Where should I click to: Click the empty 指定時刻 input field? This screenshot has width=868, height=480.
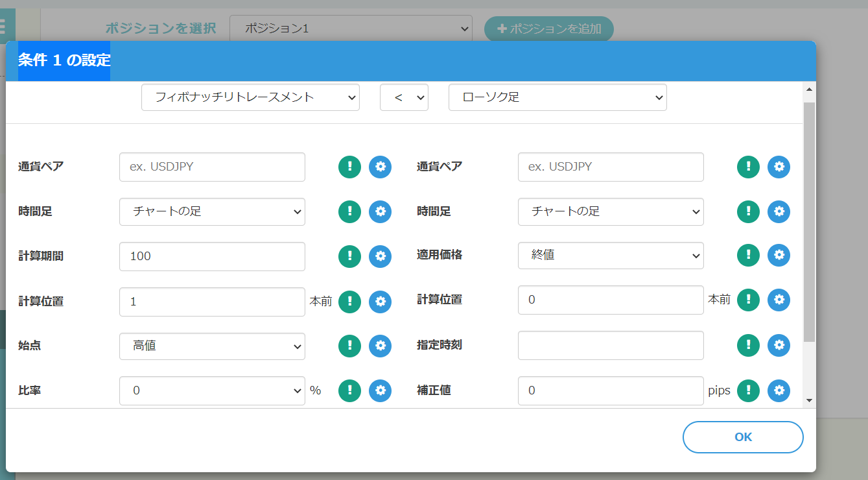coord(611,345)
